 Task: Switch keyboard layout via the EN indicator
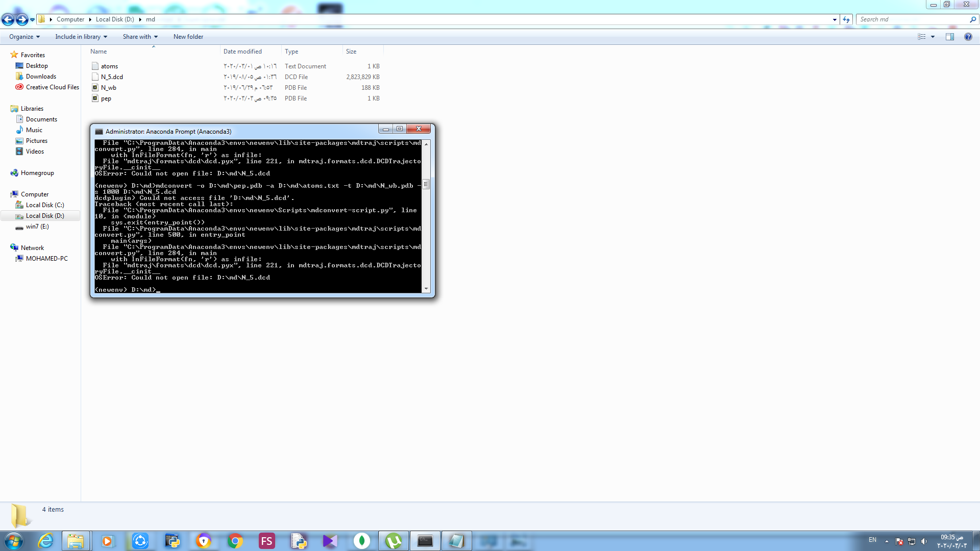click(873, 540)
